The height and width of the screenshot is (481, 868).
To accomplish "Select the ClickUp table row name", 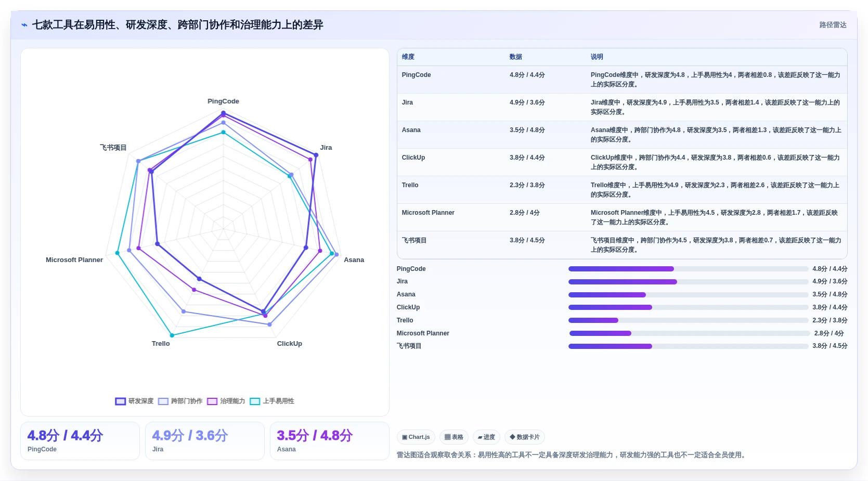I will point(413,158).
